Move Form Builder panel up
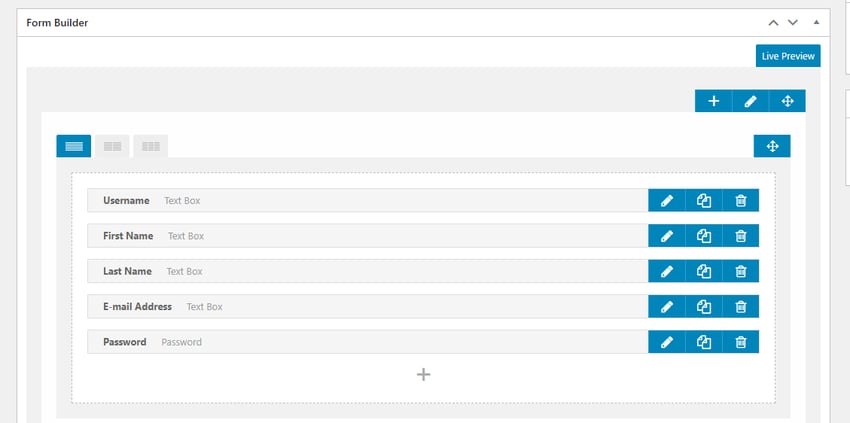Viewport: 850px width, 423px height. click(x=773, y=22)
